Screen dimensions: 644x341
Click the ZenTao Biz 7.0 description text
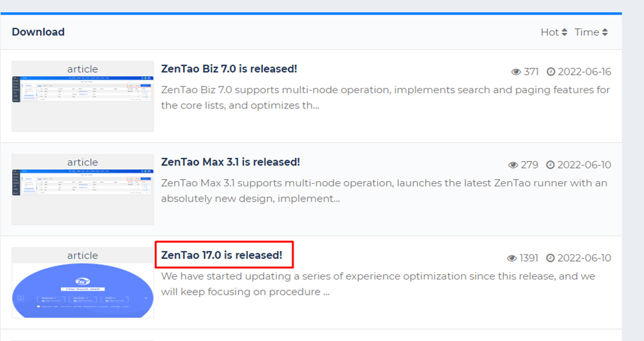385,98
